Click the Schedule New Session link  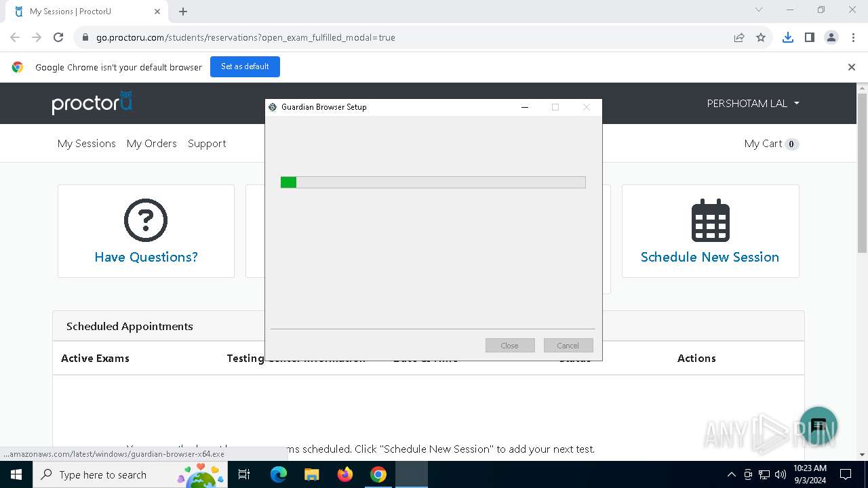point(710,257)
